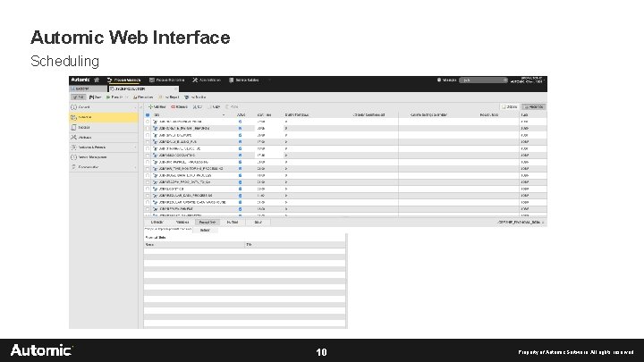Click the Copy button in table toolbar

pos(214,106)
